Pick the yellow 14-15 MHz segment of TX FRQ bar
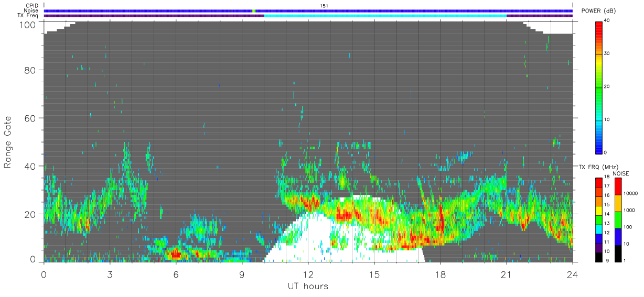 pyautogui.click(x=599, y=210)
